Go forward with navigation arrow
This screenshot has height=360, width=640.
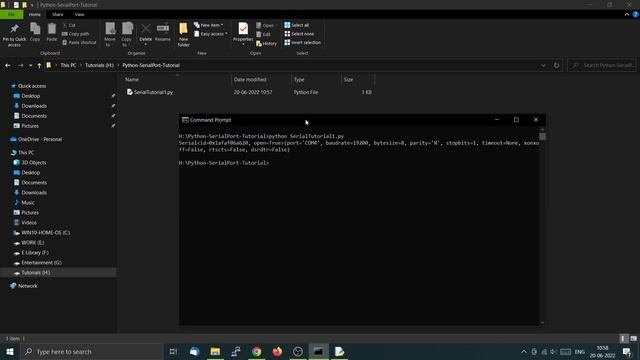(x=20, y=65)
